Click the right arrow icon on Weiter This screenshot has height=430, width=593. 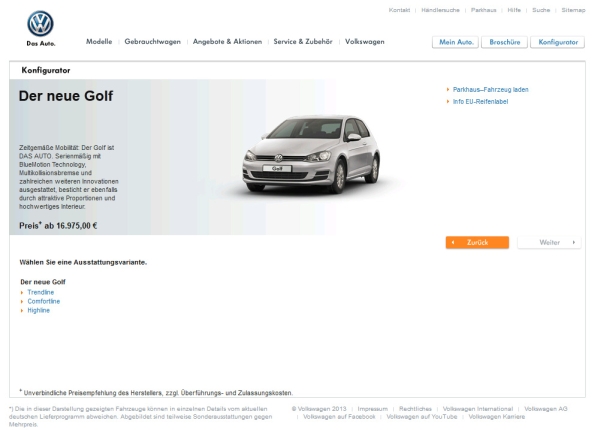tap(574, 242)
